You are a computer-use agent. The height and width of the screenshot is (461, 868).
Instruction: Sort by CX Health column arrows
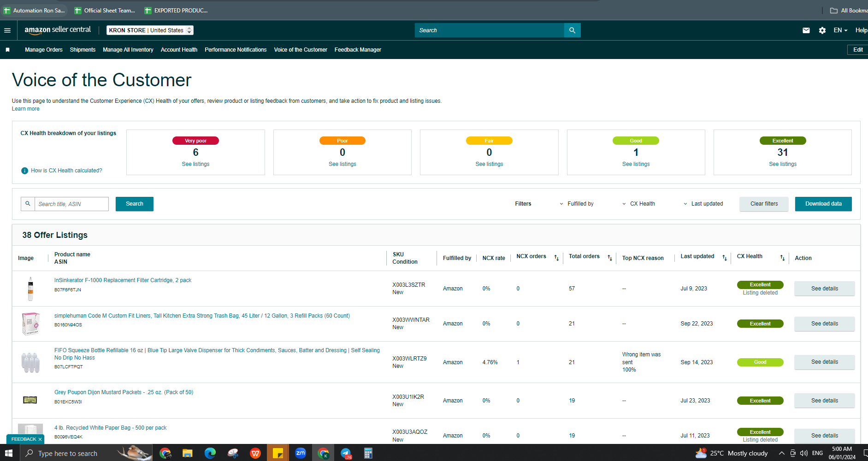[782, 258]
